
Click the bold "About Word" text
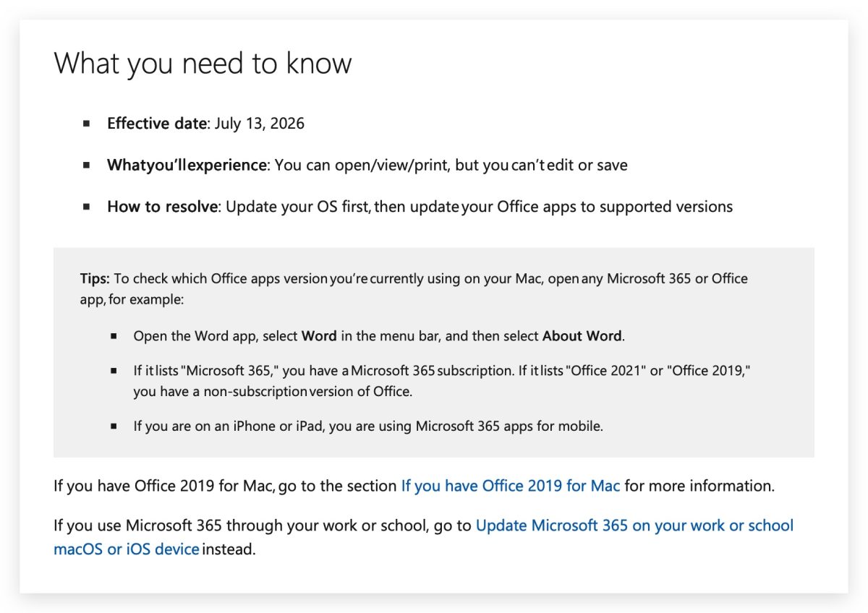click(x=582, y=336)
